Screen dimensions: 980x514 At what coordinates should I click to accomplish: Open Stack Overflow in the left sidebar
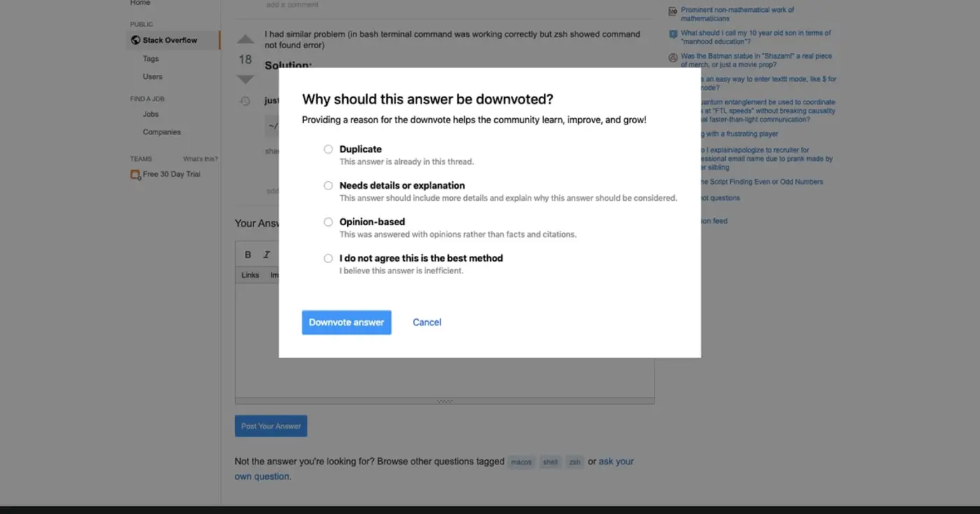coord(173,40)
